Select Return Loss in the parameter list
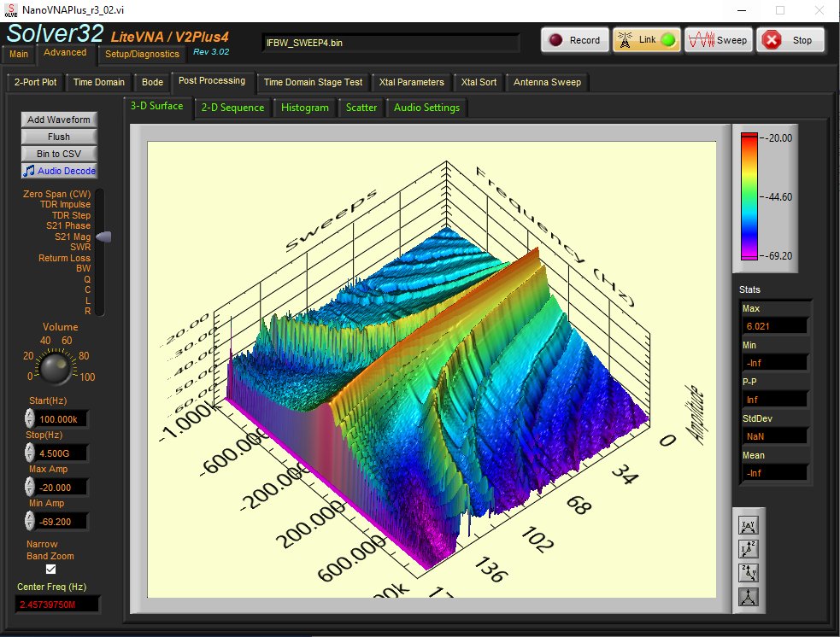This screenshot has height=637, width=840. pos(64,258)
